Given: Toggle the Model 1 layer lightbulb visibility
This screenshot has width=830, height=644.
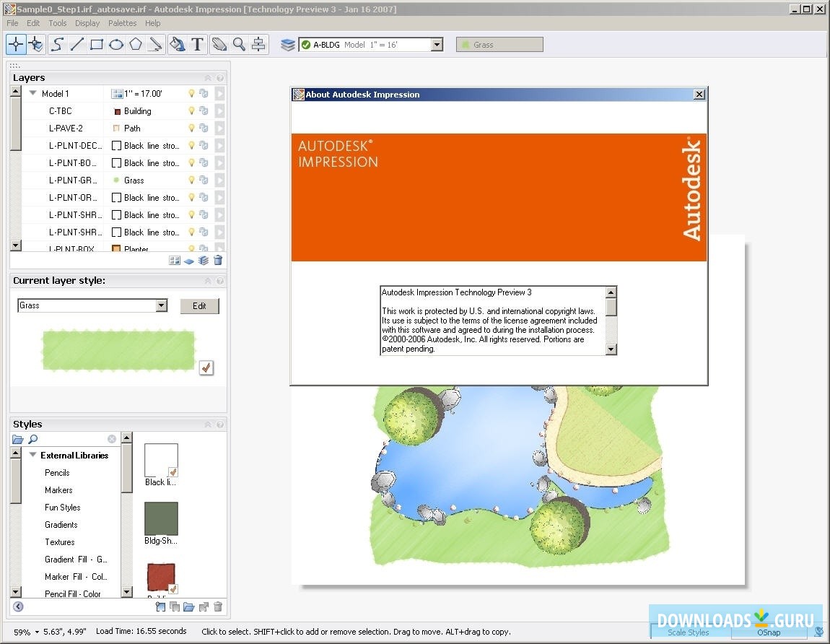Looking at the screenshot, I should click(191, 93).
